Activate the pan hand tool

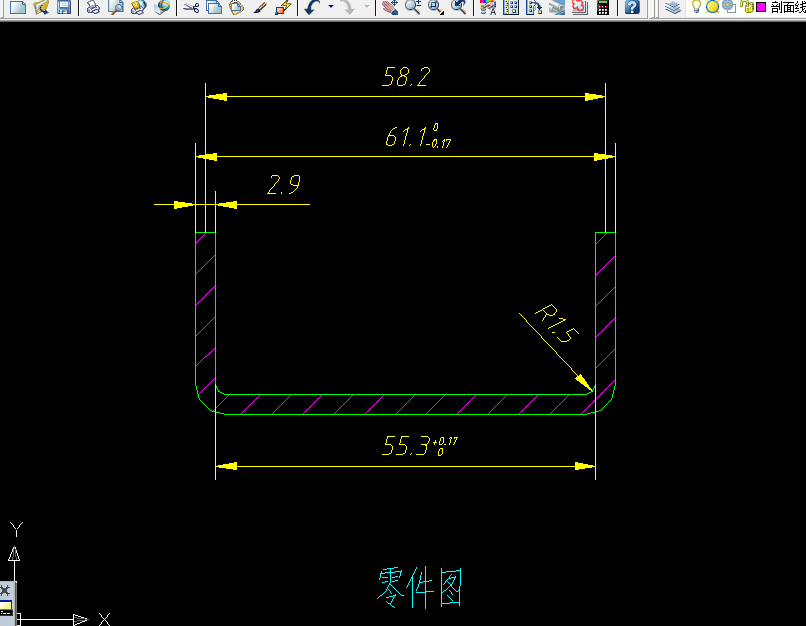point(390,8)
